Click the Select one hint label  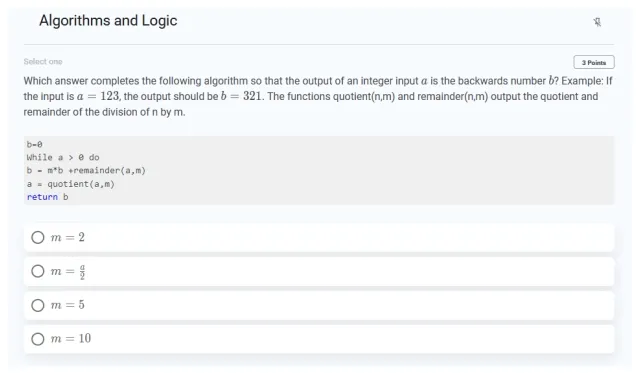43,62
